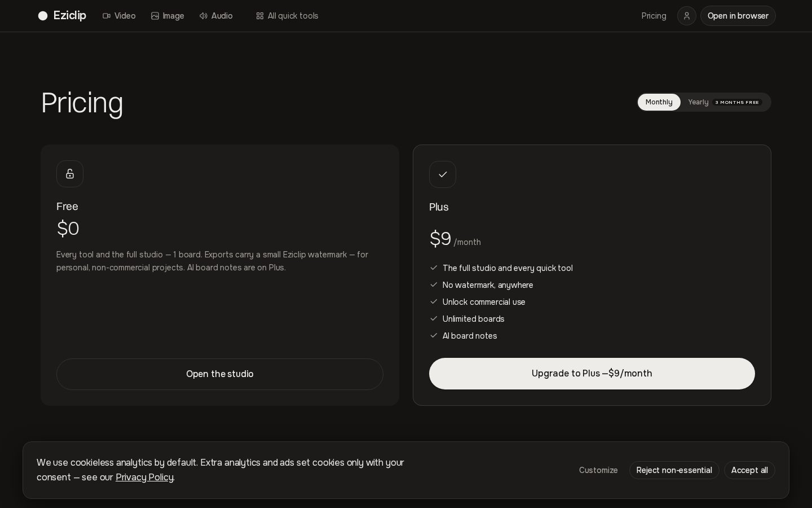Image resolution: width=812 pixels, height=508 pixels.
Task: Click Upgrade to Plus button
Action: coord(592,374)
